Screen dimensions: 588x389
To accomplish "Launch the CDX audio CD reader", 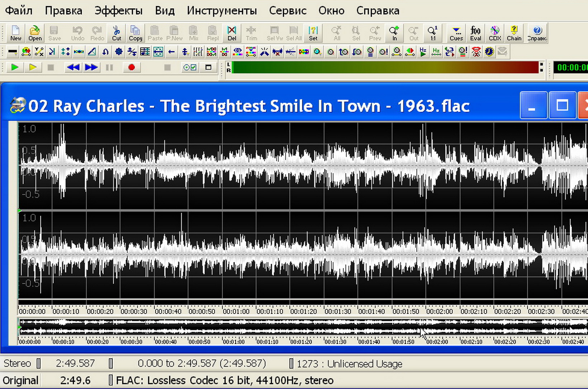I will [495, 33].
